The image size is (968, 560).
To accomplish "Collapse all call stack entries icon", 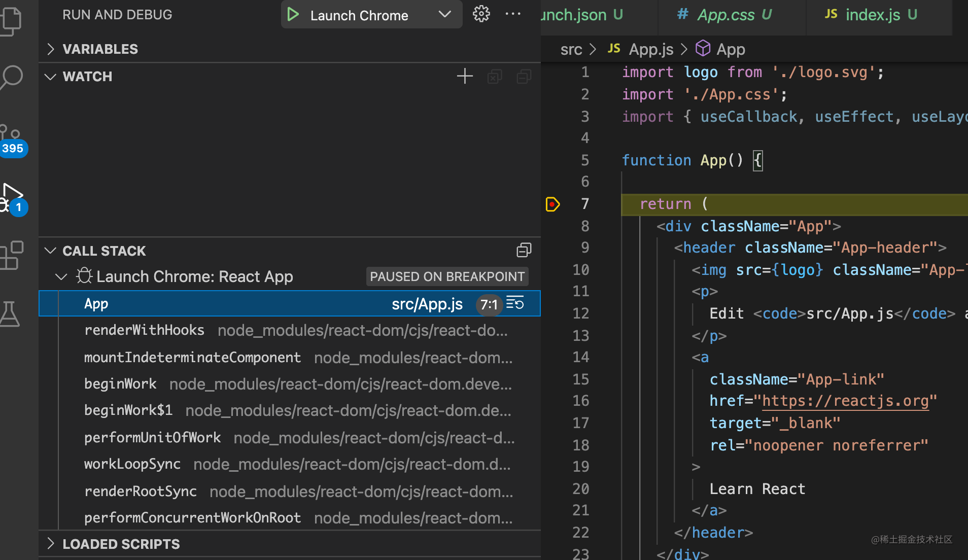I will tap(524, 251).
